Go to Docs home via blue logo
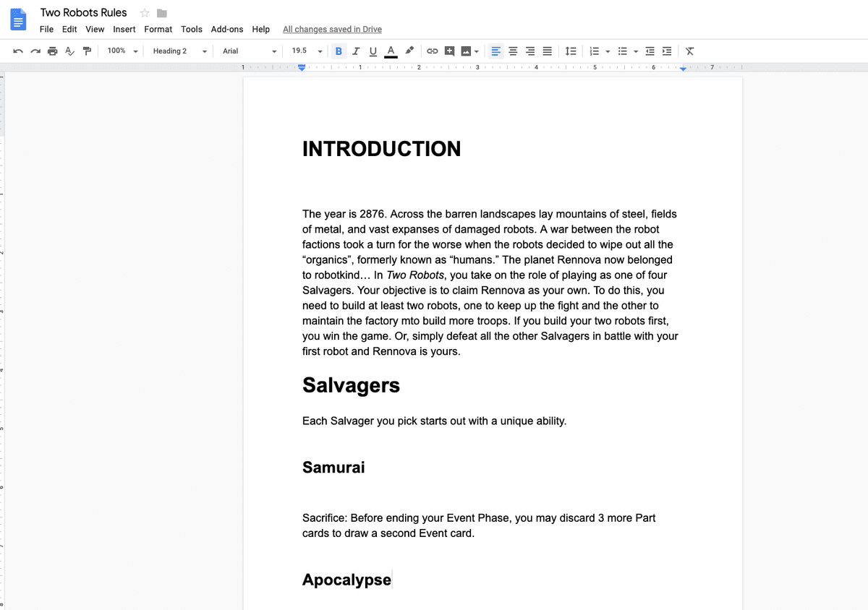This screenshot has height=610, width=868. [20, 20]
